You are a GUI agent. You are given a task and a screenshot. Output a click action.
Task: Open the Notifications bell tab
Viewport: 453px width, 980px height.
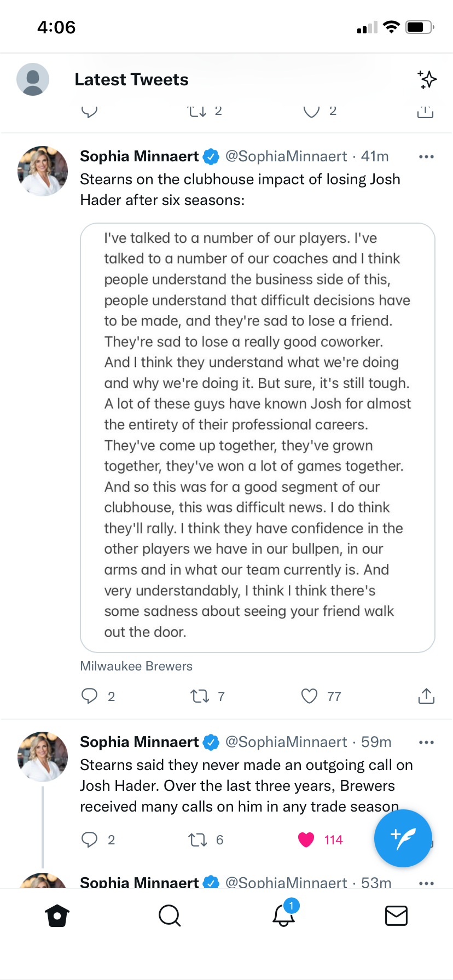coord(284,915)
